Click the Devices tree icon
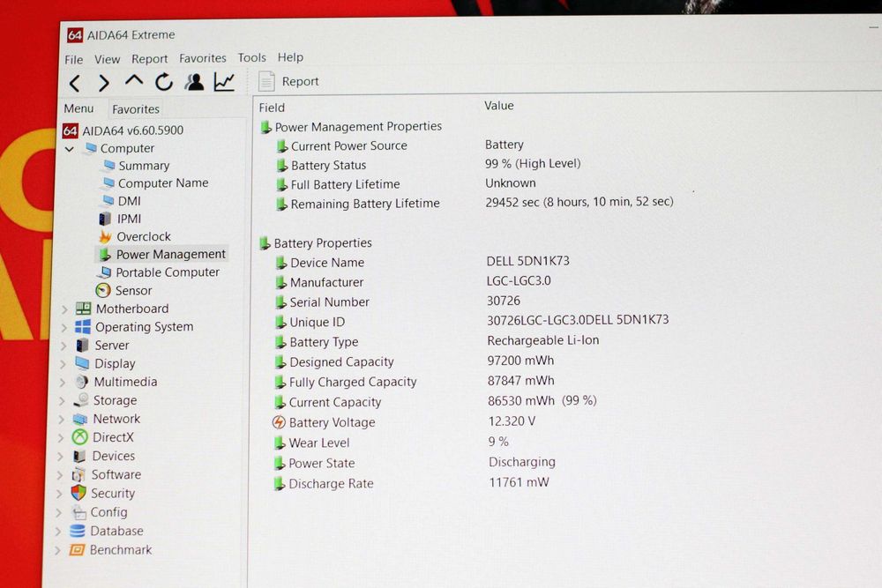Screen dimensions: 882x588 pyautogui.click(x=80, y=456)
